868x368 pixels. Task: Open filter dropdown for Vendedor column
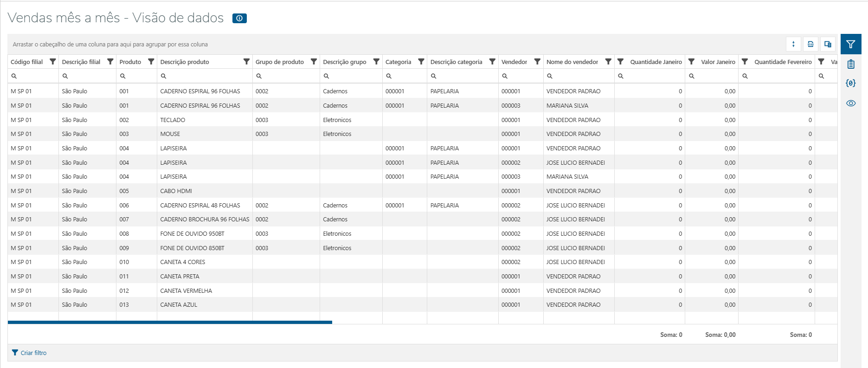(x=537, y=62)
